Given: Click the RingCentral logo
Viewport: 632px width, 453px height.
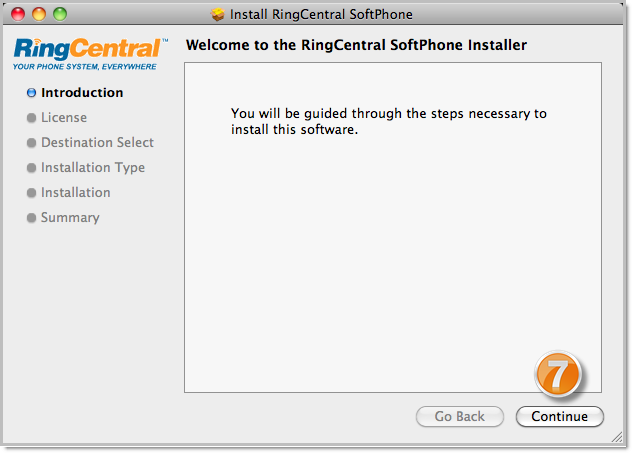Looking at the screenshot, I should tap(91, 54).
